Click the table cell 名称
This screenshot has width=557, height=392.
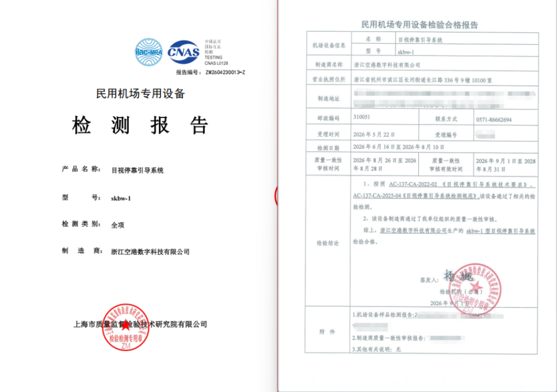click(x=373, y=39)
